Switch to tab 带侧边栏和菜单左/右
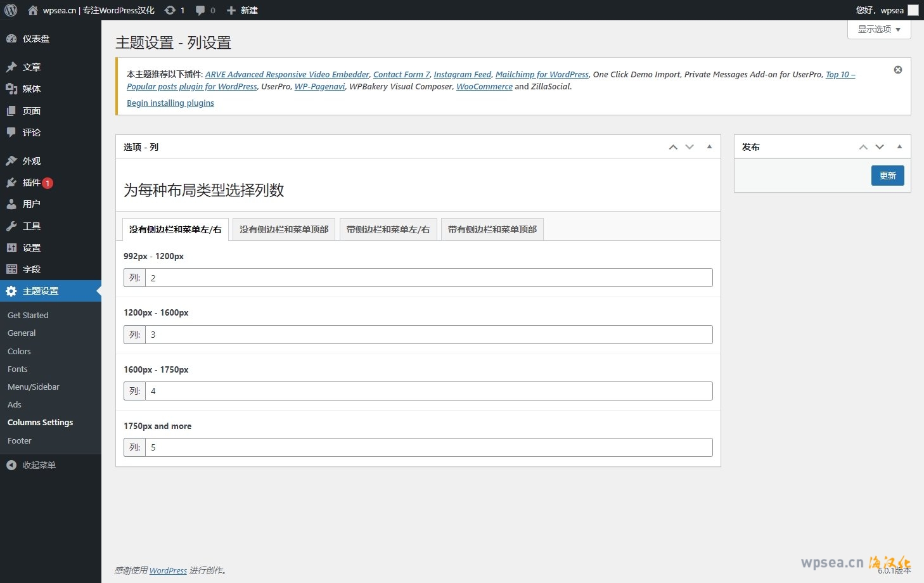924x583 pixels. [x=388, y=229]
